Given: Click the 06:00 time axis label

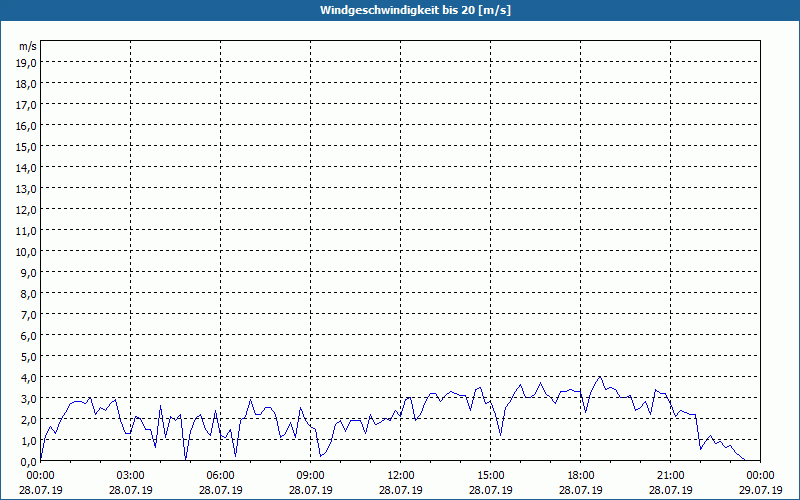Looking at the screenshot, I should (220, 476).
